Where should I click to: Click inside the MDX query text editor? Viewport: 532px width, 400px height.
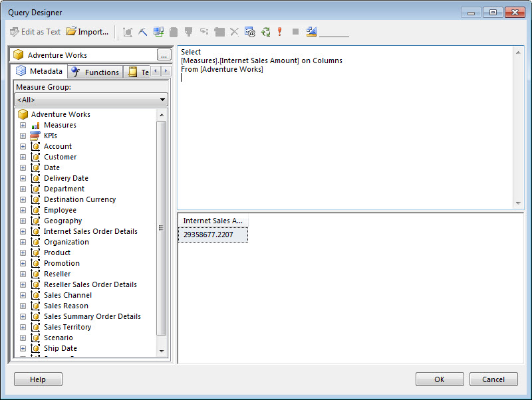tap(346, 133)
